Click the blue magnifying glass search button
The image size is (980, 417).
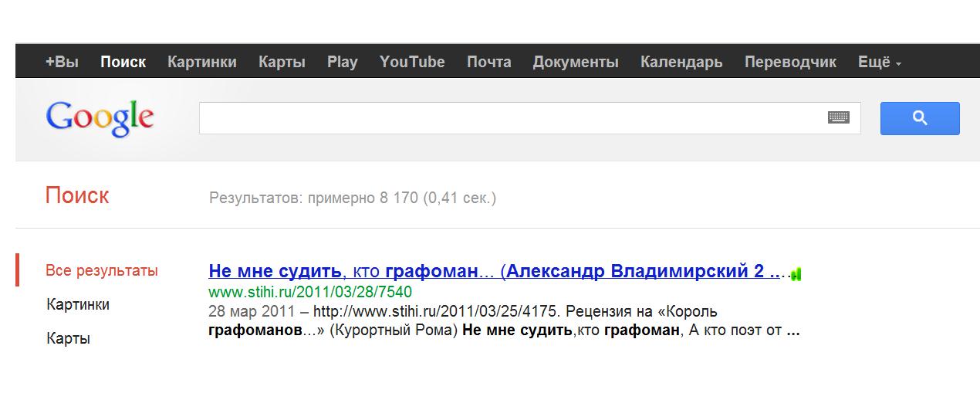click(x=919, y=118)
